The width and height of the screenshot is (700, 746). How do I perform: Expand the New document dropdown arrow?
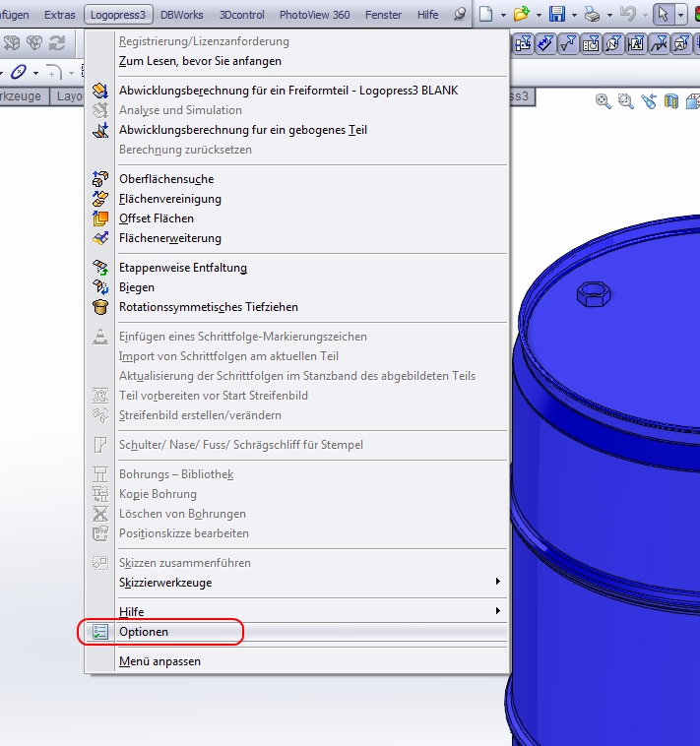click(503, 15)
